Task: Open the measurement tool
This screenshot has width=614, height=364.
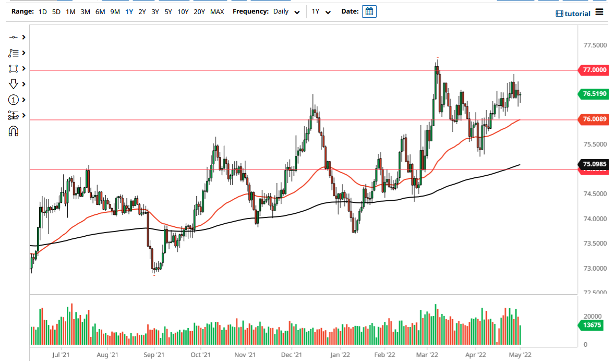Action: point(14,115)
